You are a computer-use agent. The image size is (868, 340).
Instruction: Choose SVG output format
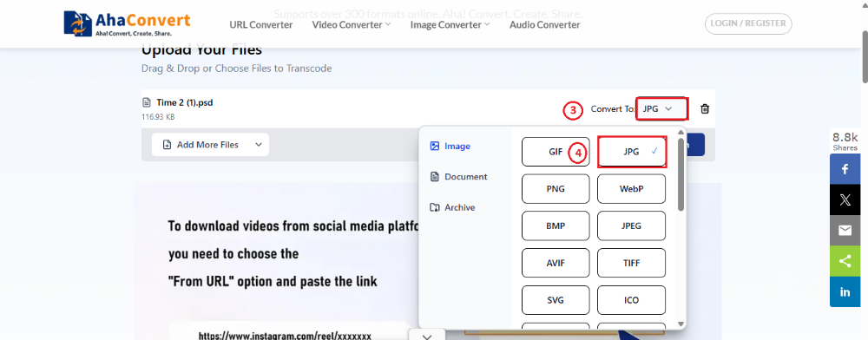556,300
